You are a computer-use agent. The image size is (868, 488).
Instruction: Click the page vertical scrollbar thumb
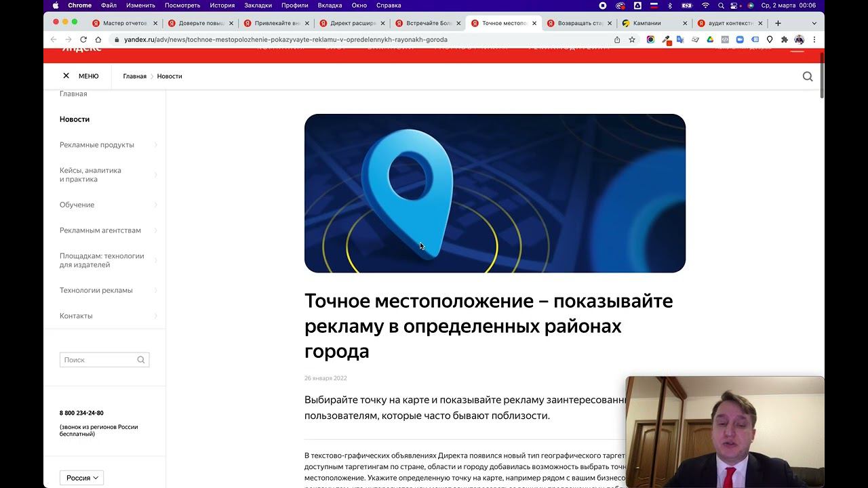822,77
